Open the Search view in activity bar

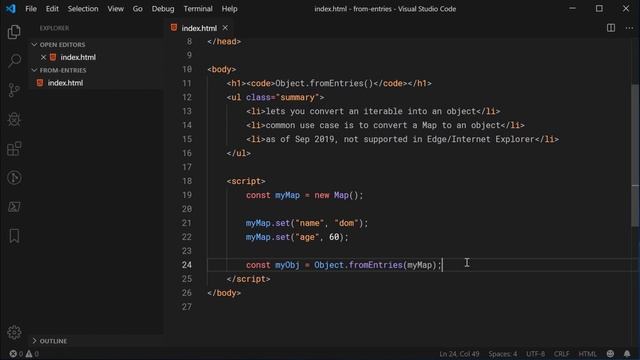pos(14,61)
